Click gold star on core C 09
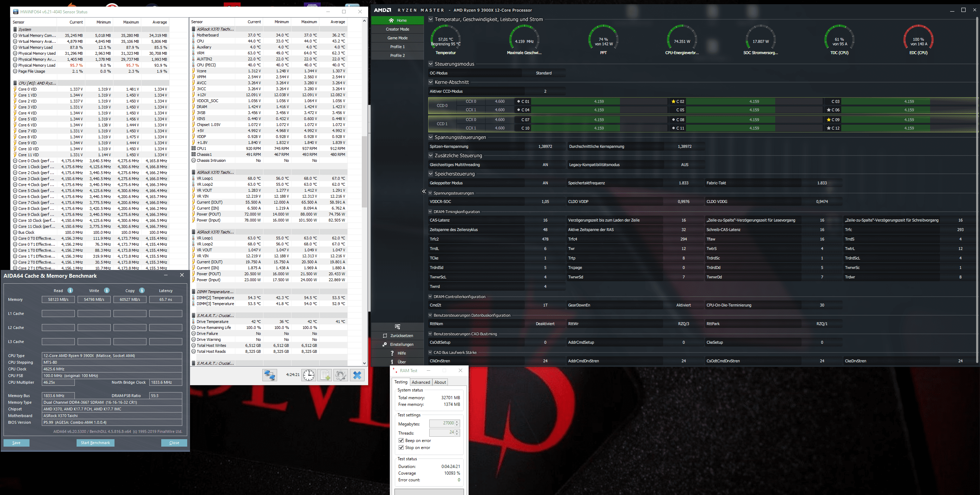The height and width of the screenshot is (495, 980). (829, 120)
